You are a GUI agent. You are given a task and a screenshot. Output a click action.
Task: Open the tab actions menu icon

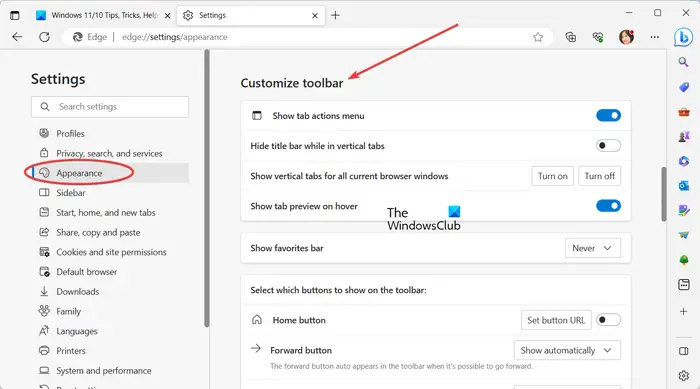pos(15,15)
